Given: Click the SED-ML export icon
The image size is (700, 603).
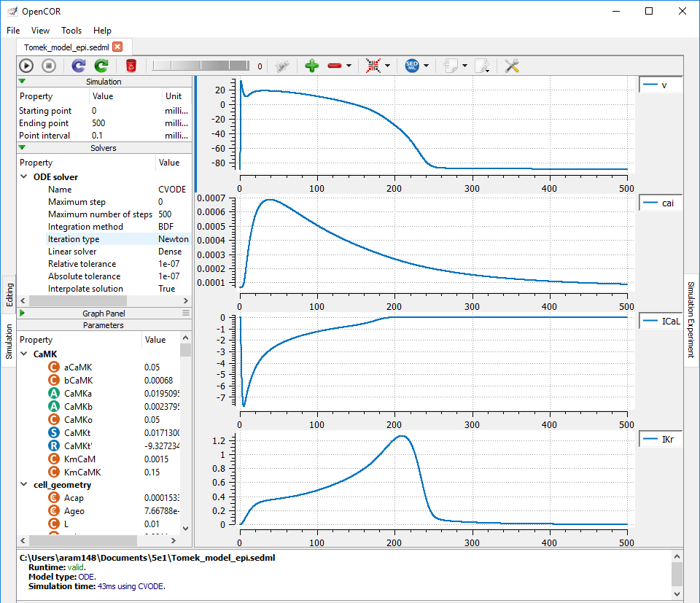Looking at the screenshot, I should point(413,66).
